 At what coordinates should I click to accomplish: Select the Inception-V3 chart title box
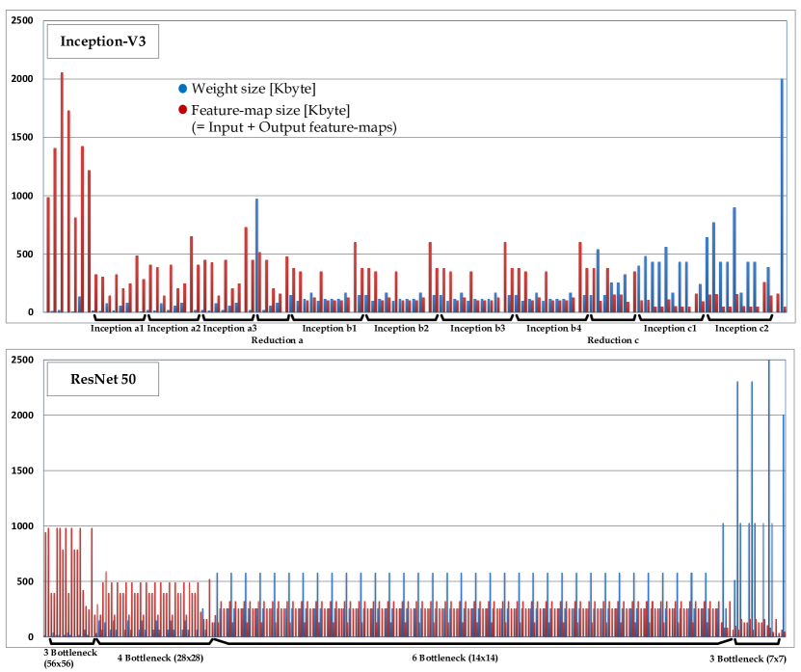coord(103,41)
